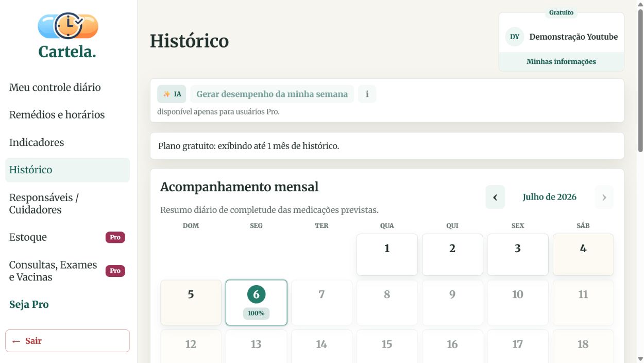The image size is (644, 363).
Task: Click Gerar desempenho da minha semana
Action: [x=272, y=94]
